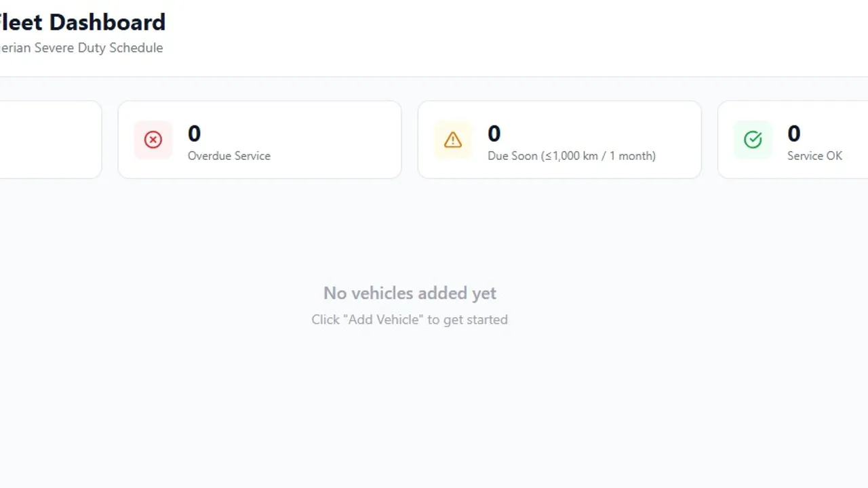
Task: Click the light green tile behind the checkmark
Action: tap(753, 140)
